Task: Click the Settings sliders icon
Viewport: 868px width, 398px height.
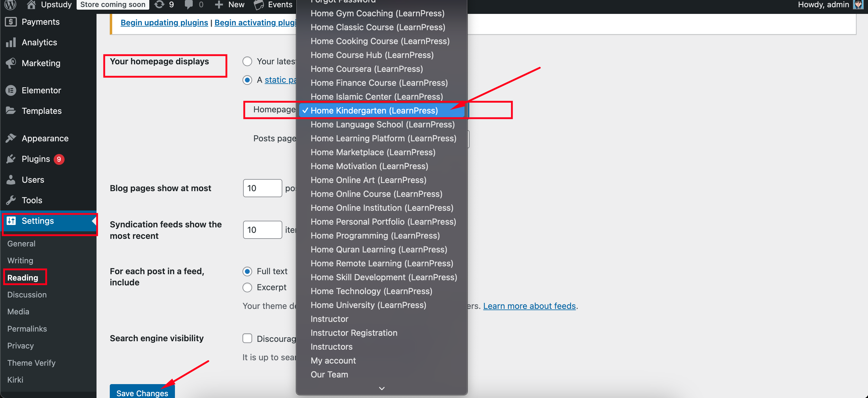Action: click(x=11, y=221)
